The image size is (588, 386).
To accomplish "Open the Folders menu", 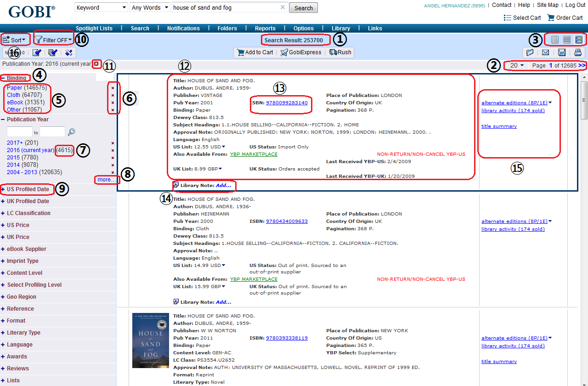I will click(227, 28).
